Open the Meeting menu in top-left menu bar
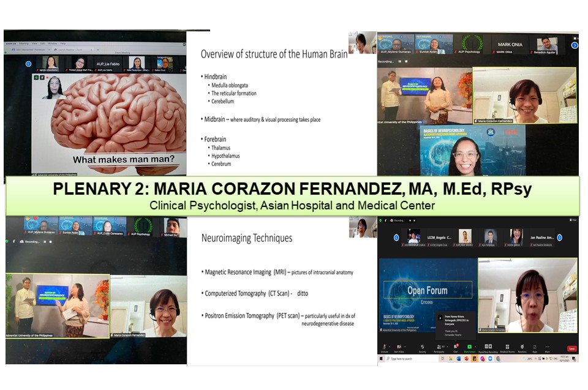The width and height of the screenshot is (588, 390). click(23, 43)
